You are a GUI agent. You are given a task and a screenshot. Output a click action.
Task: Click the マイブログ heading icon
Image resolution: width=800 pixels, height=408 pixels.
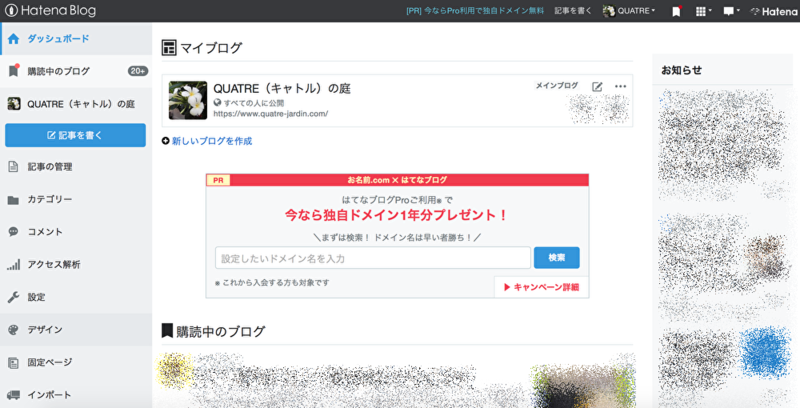click(x=168, y=48)
